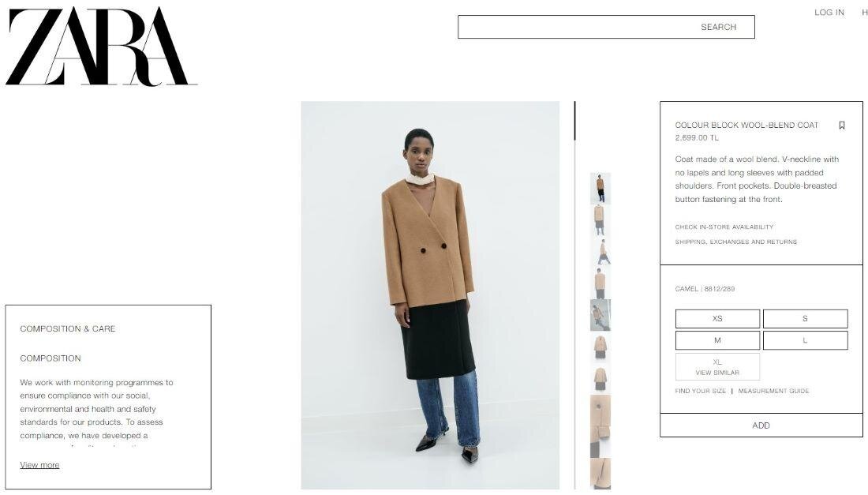View similar items for XL

point(717,366)
